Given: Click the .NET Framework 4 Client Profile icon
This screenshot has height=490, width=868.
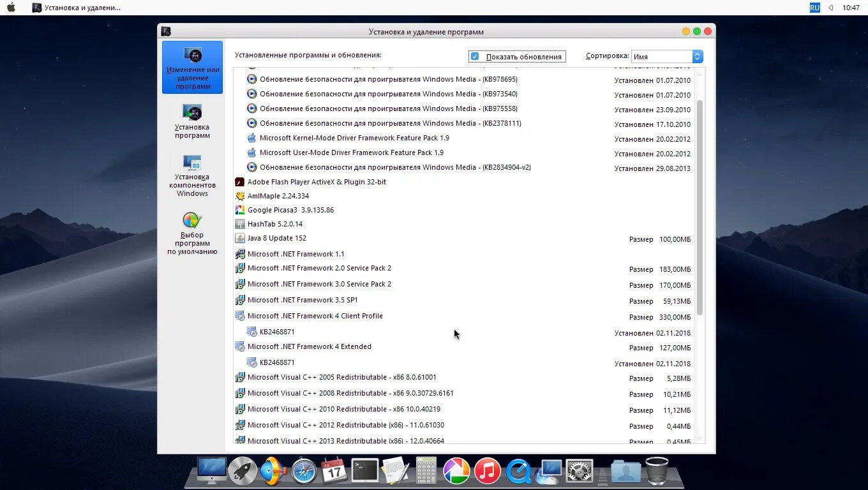Looking at the screenshot, I should 240,316.
